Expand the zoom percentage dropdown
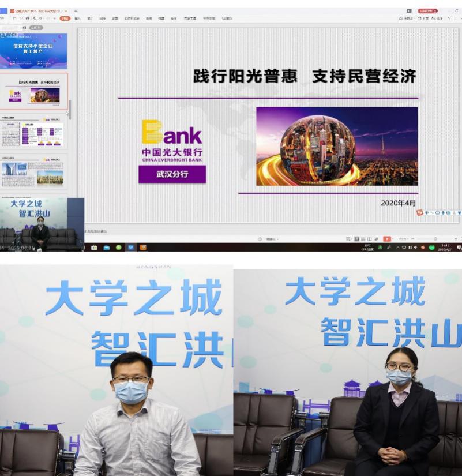Viewport: 462px width, 476px height. click(x=403, y=238)
